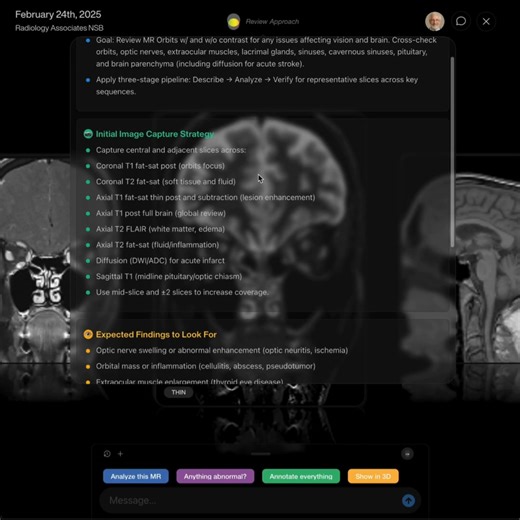Close the review panel with X
The width and height of the screenshot is (520, 520).
486,21
